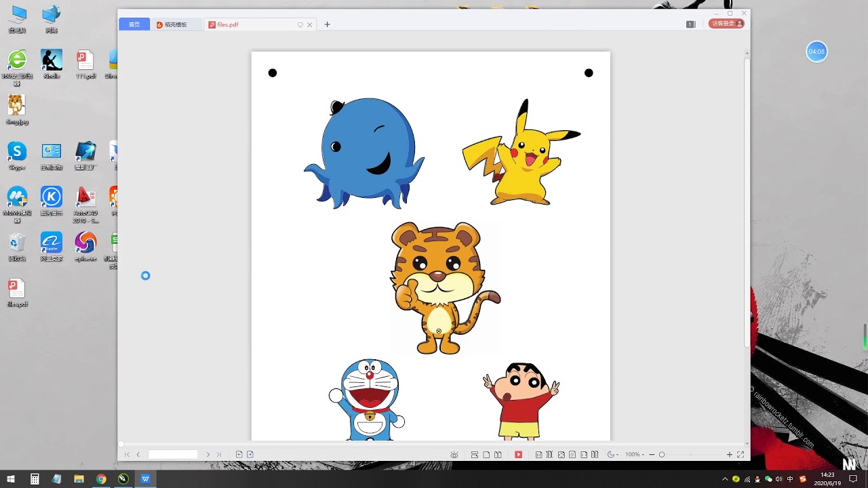Toggle eye protection mode icon
Screen dimensions: 868x488
point(454,455)
